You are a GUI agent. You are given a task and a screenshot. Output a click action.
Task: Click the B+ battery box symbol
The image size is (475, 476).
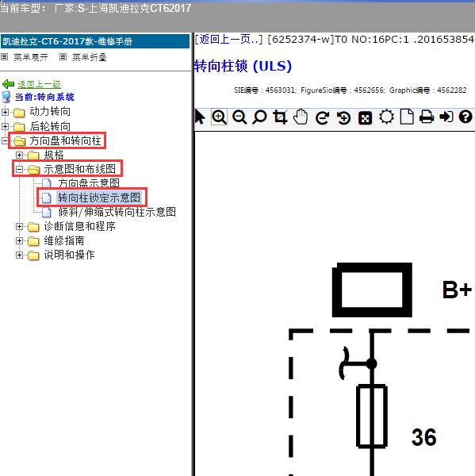372,290
